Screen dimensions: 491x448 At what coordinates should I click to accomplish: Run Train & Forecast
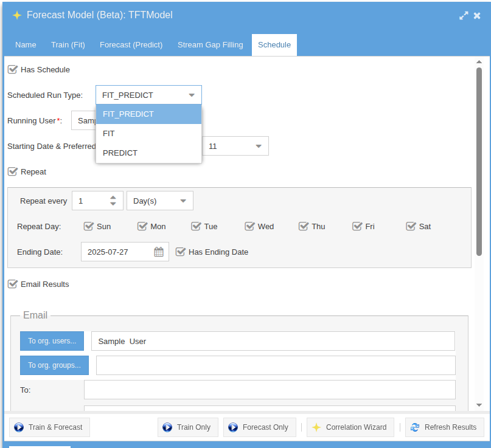pos(49,427)
